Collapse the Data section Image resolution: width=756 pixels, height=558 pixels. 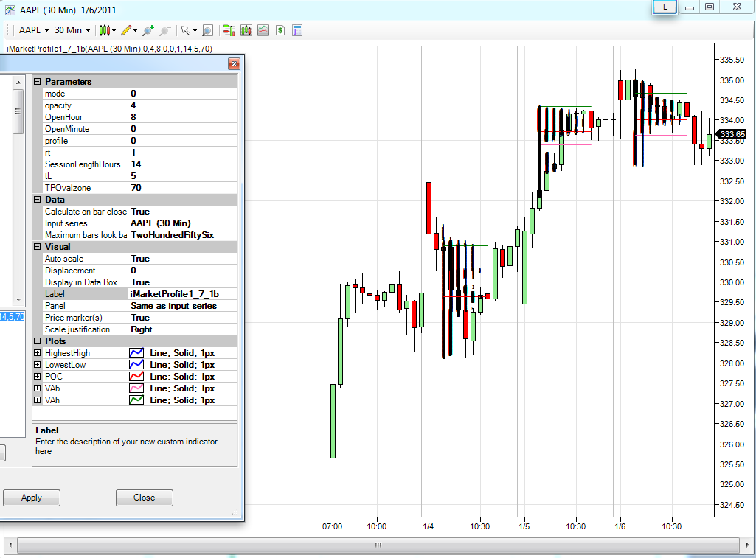[37, 200]
